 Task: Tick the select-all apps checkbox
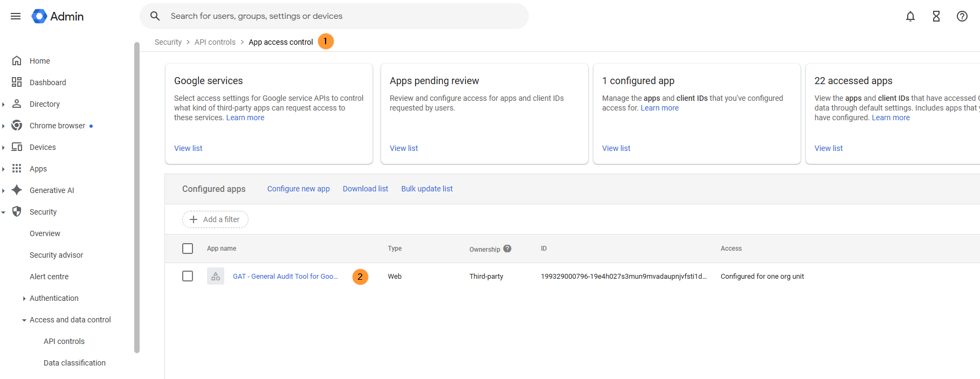tap(188, 249)
